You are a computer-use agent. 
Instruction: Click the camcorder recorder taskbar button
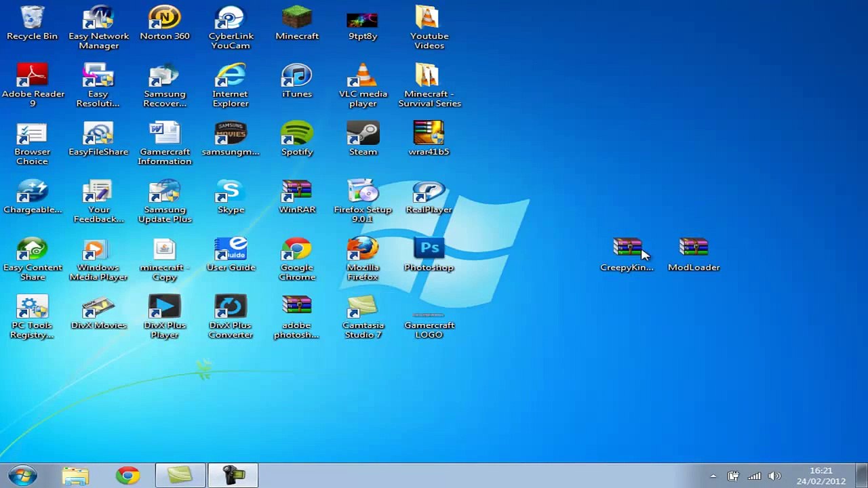(x=233, y=476)
